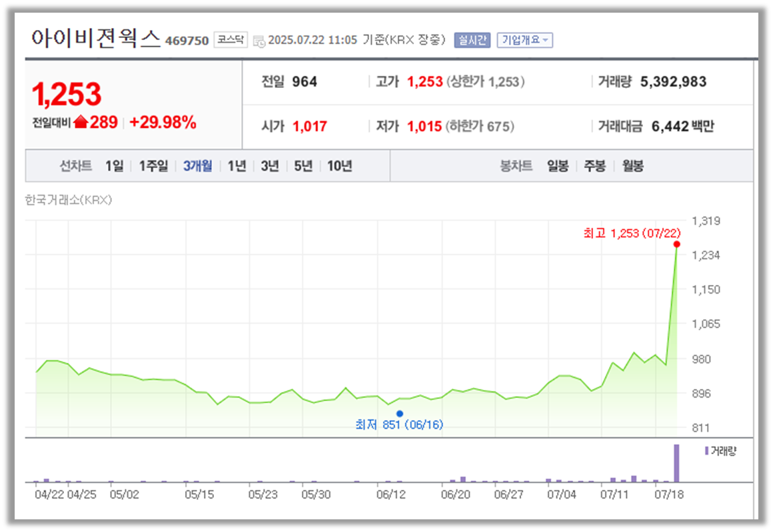
Task: Click the tall volume bar on 07/22
Action: (676, 463)
